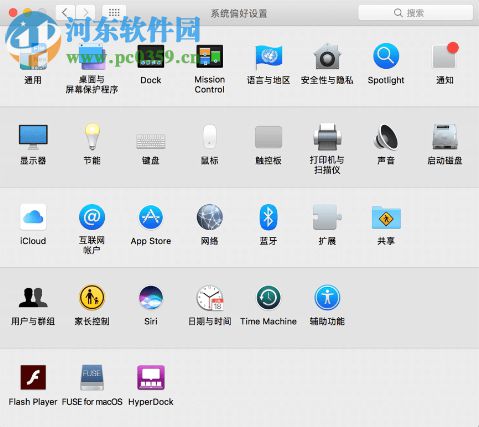Open Parental Controls (家长控制) pane
Screen dimensions: 479x427
click(x=92, y=297)
